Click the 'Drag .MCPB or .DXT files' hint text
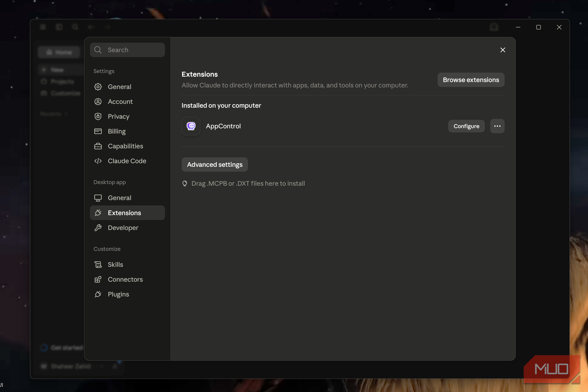Viewport: 588px width, 392px height. click(x=248, y=183)
